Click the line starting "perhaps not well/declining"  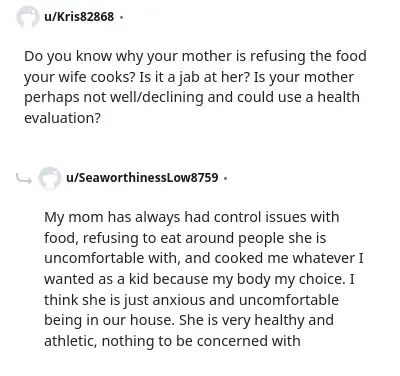tap(192, 97)
